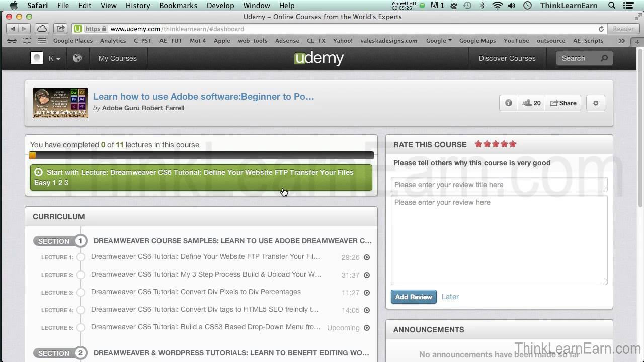
Task: Click the course thumbnail image
Action: pos(60,103)
